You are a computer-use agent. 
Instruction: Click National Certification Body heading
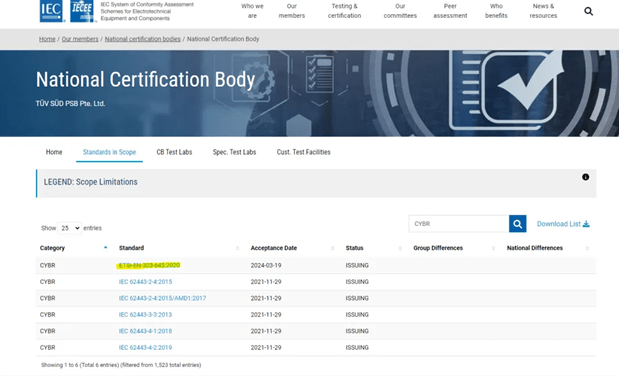click(145, 80)
